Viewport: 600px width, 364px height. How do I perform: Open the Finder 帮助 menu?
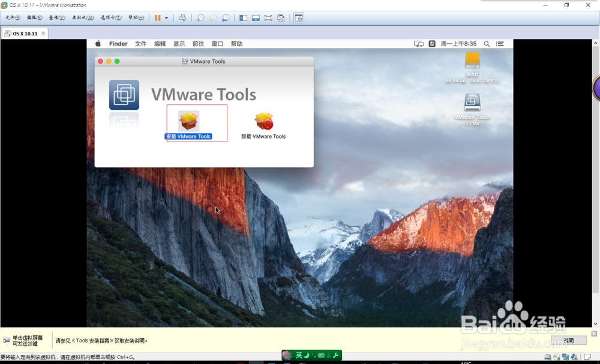(236, 44)
